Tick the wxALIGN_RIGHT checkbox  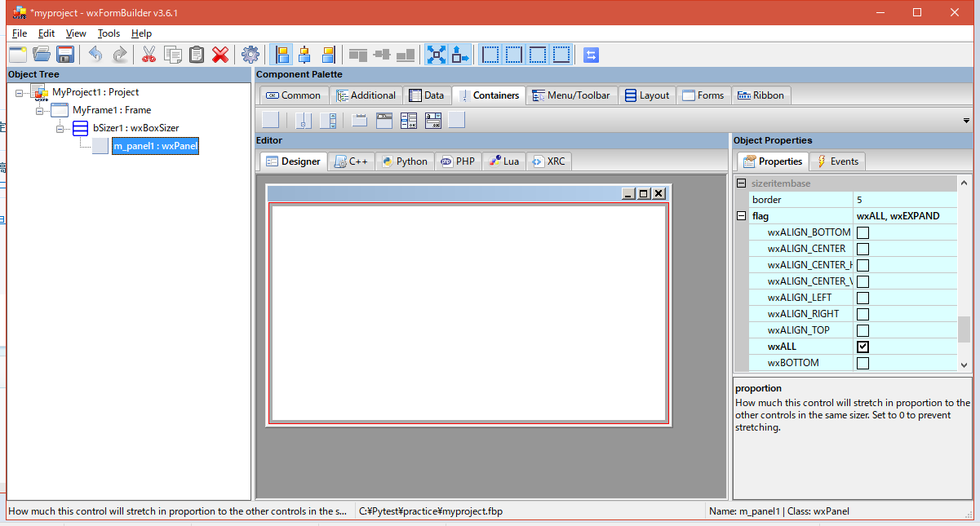pos(862,314)
